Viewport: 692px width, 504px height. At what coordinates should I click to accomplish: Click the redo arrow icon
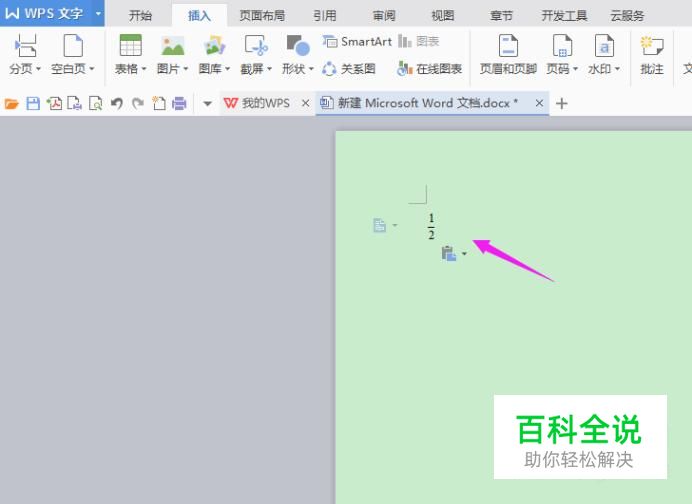coord(138,104)
